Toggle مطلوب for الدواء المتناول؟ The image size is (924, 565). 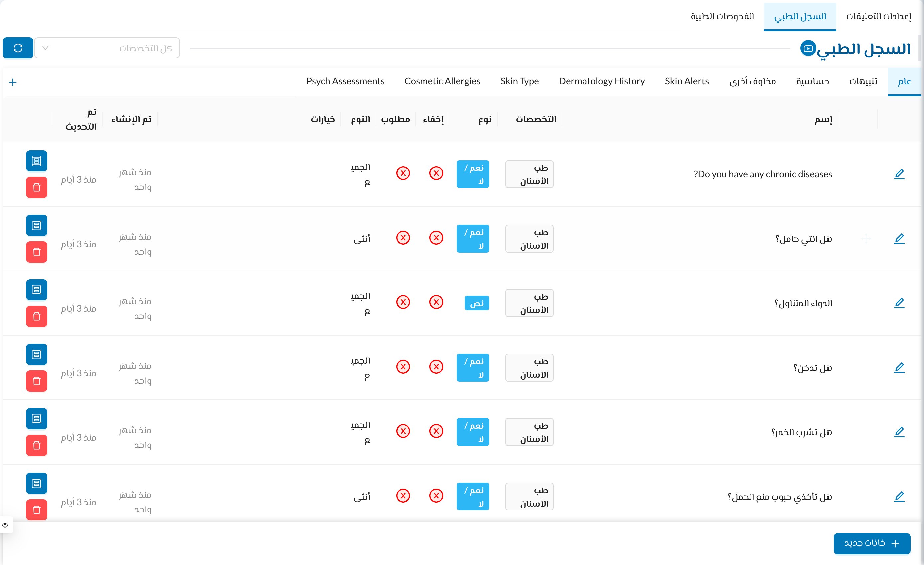[403, 302]
